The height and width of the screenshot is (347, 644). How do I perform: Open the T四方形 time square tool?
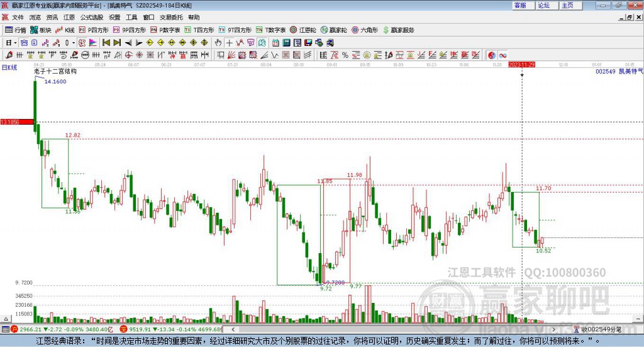[199, 30]
